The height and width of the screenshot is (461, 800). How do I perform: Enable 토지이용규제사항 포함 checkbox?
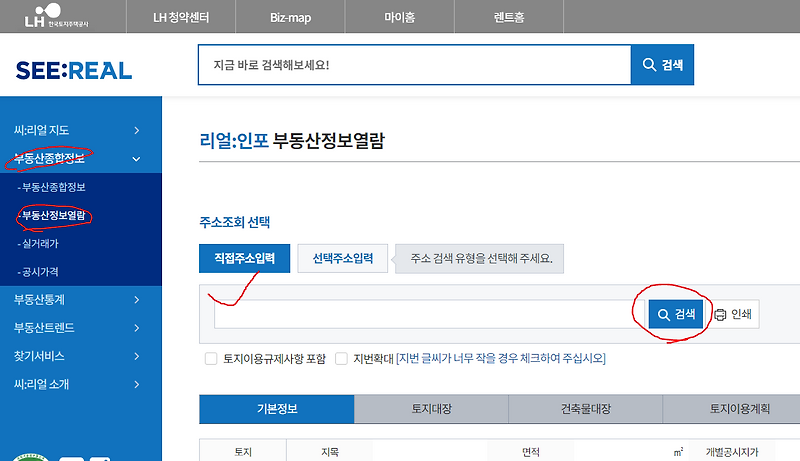coord(211,358)
